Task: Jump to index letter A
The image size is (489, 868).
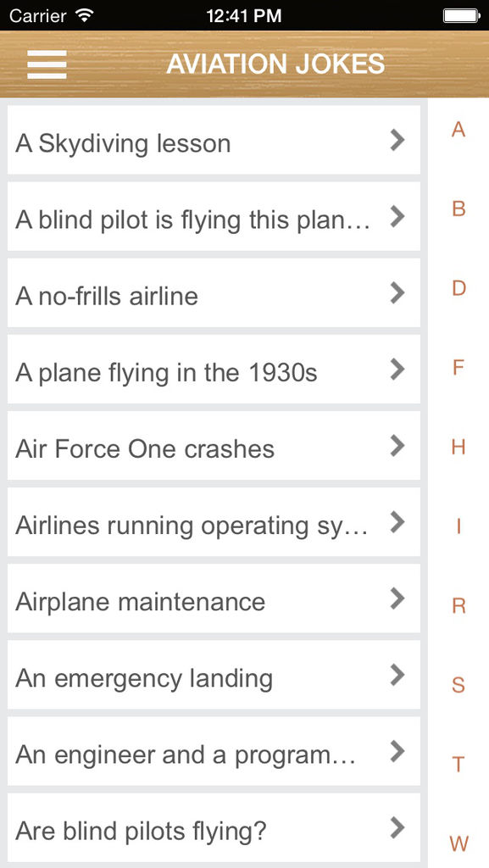Action: tap(458, 130)
